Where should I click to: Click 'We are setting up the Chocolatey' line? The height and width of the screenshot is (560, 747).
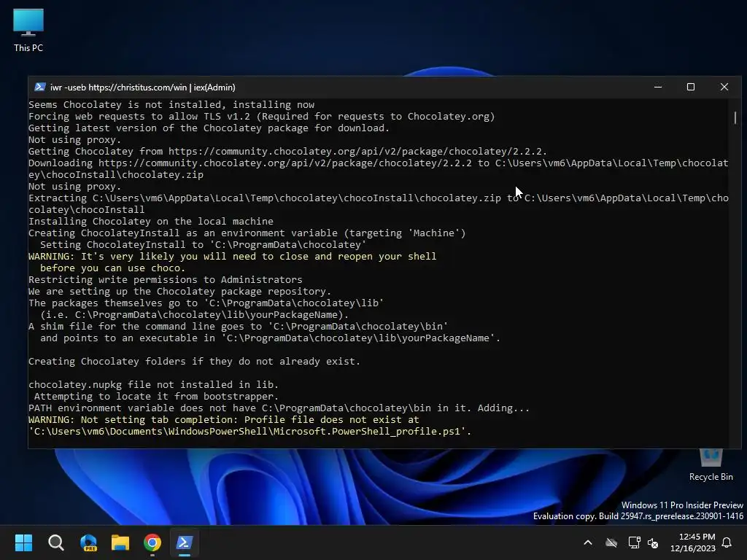pyautogui.click(x=179, y=292)
